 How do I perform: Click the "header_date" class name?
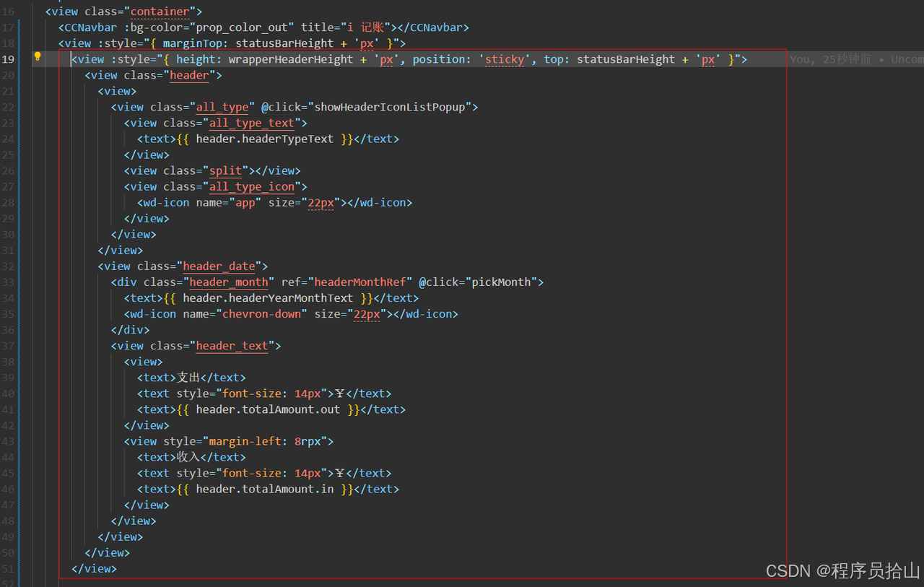219,266
